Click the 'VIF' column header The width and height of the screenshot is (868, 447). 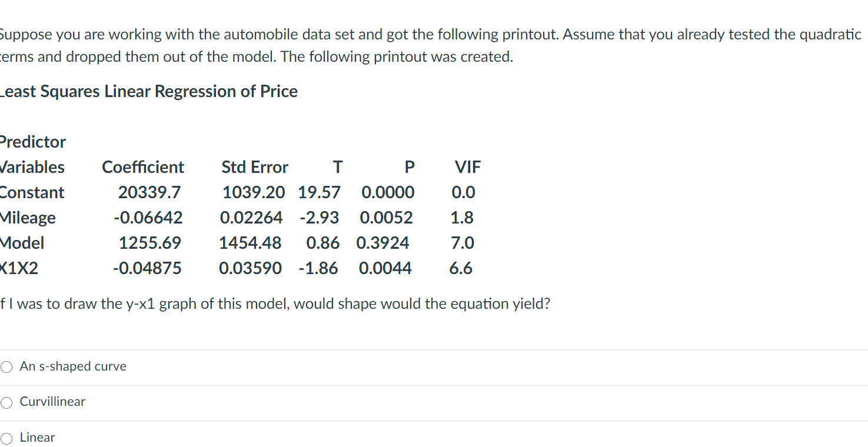click(x=467, y=167)
